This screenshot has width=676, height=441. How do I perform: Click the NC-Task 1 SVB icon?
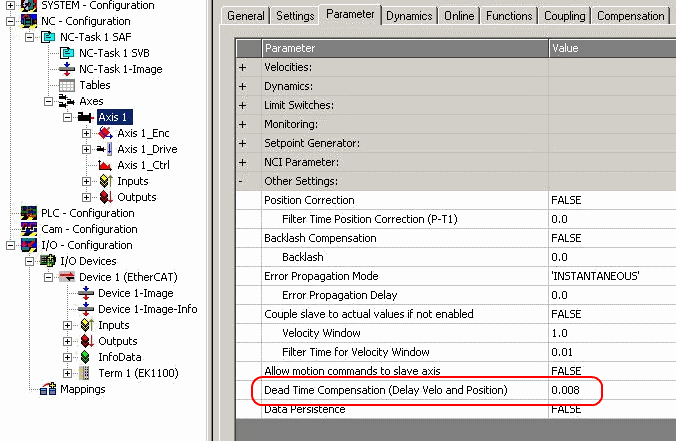pos(67,53)
